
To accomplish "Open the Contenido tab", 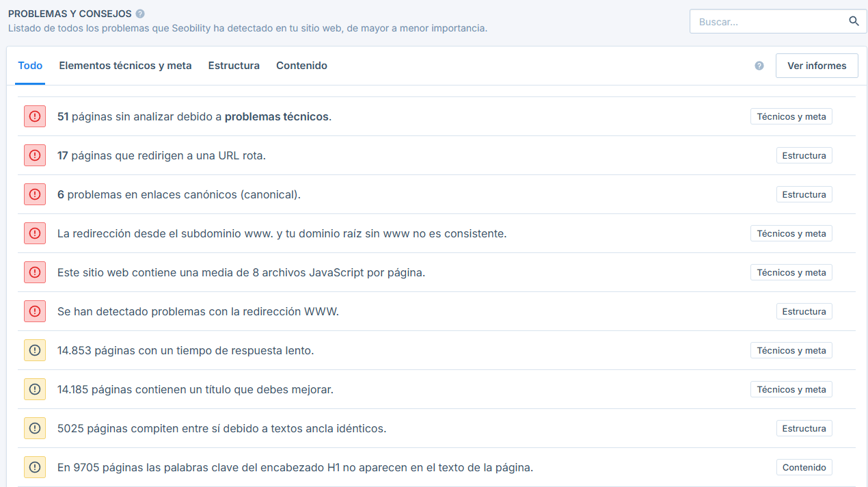I will [301, 66].
